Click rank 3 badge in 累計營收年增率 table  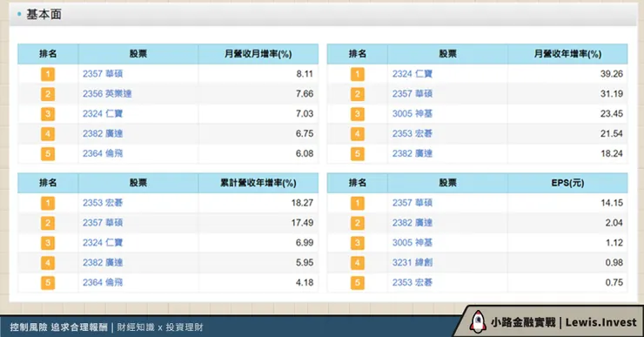(x=48, y=243)
